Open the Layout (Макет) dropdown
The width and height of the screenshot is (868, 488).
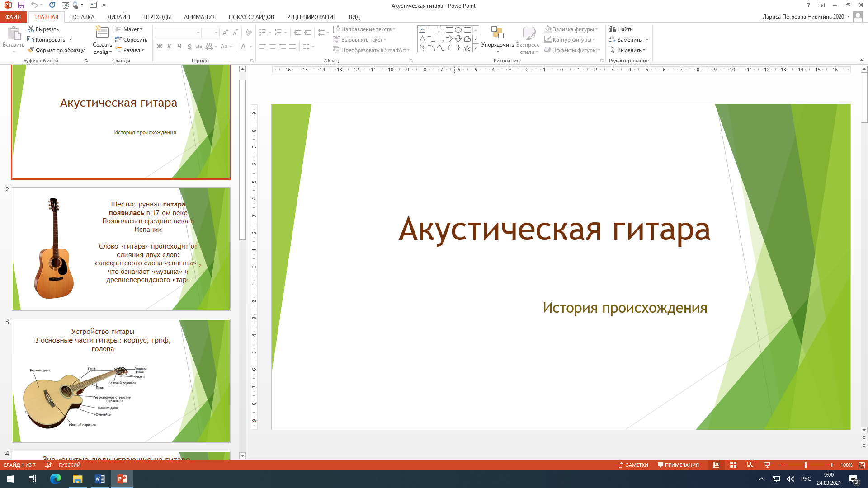pos(129,29)
